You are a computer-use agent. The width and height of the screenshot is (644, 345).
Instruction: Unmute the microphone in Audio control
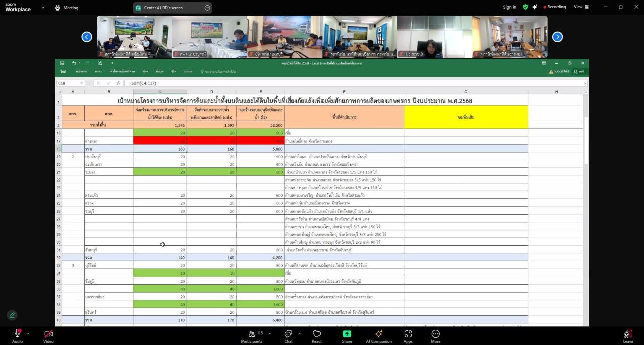tap(17, 334)
